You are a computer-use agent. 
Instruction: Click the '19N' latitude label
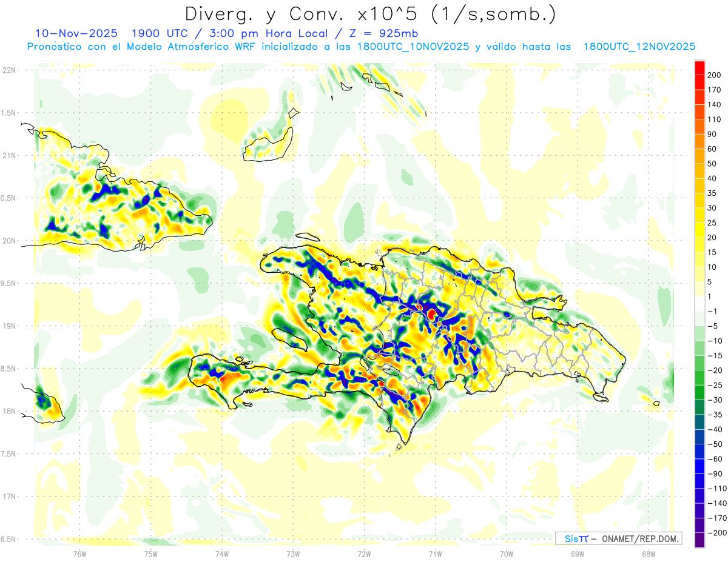pos(8,326)
